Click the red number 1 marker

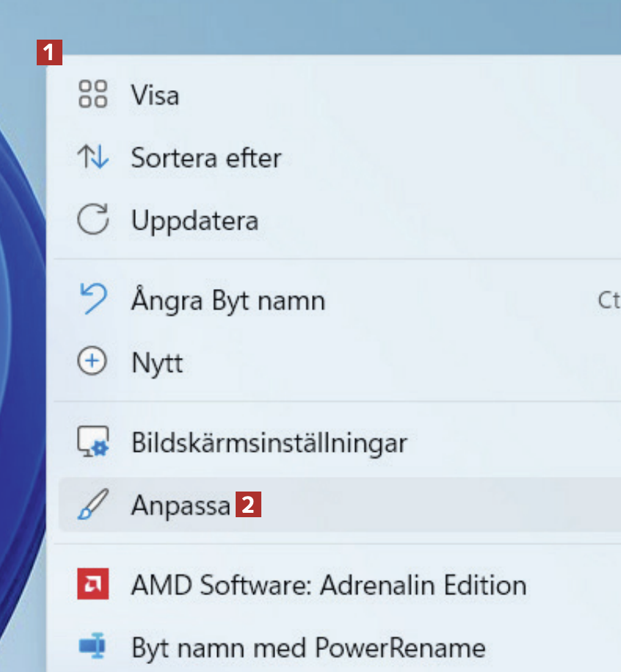pos(49,53)
